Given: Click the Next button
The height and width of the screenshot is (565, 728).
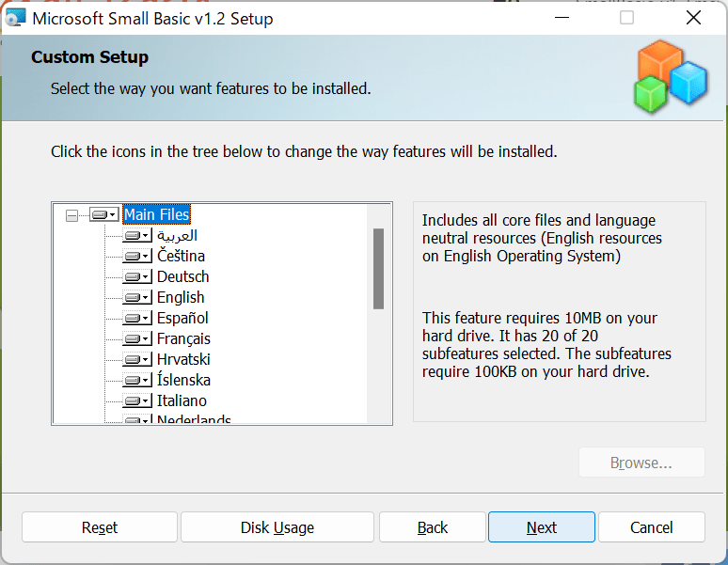Looking at the screenshot, I should tap(541, 527).
